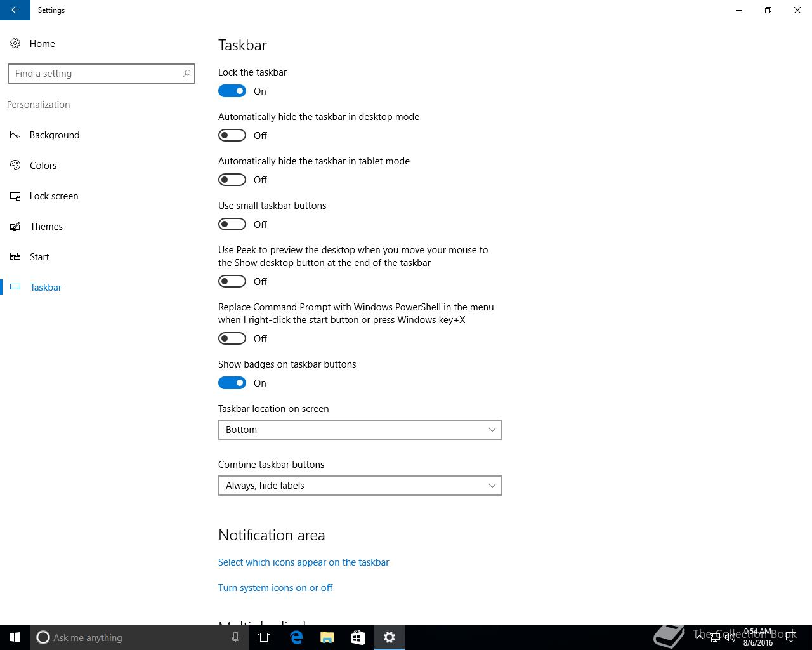Open the Action Center notifications icon
Viewport: 812px width, 650px height.
point(791,637)
